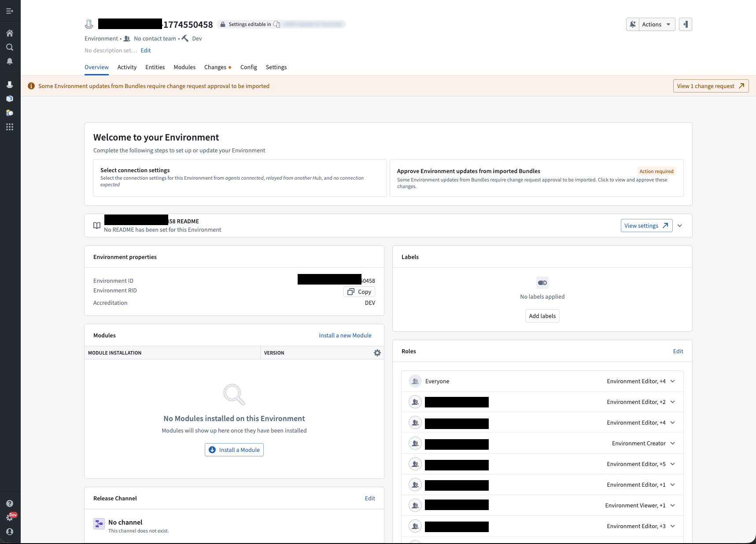Viewport: 756px width, 544px height.
Task: Open Help from the sidebar
Action: coord(10,503)
